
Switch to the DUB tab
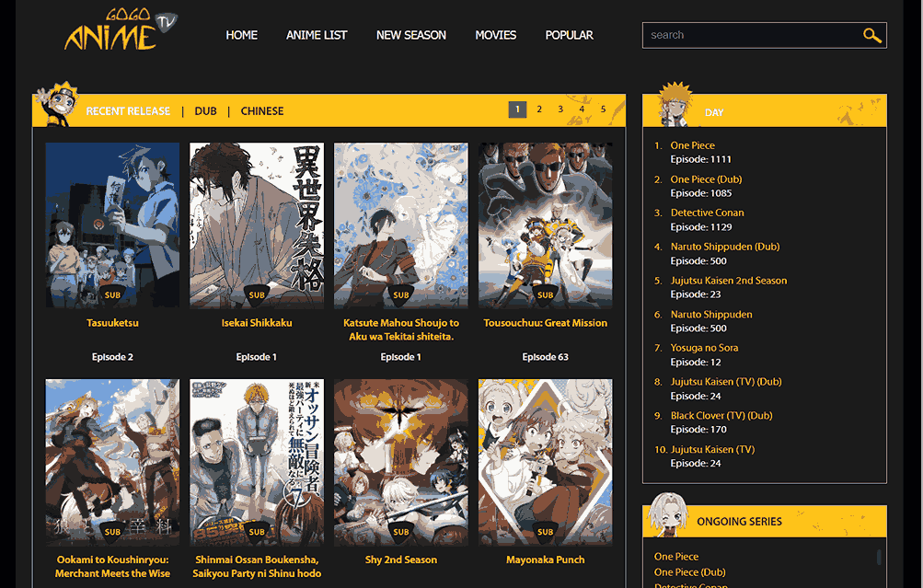(x=206, y=111)
